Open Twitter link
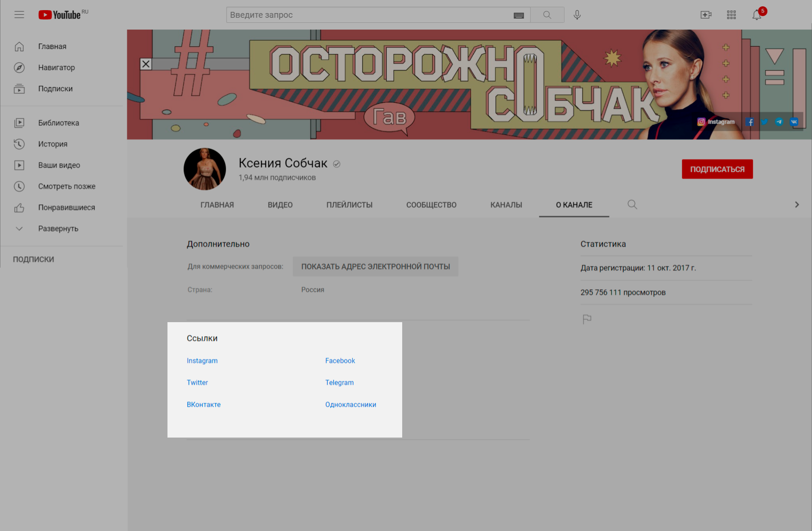The height and width of the screenshot is (531, 812). [197, 383]
